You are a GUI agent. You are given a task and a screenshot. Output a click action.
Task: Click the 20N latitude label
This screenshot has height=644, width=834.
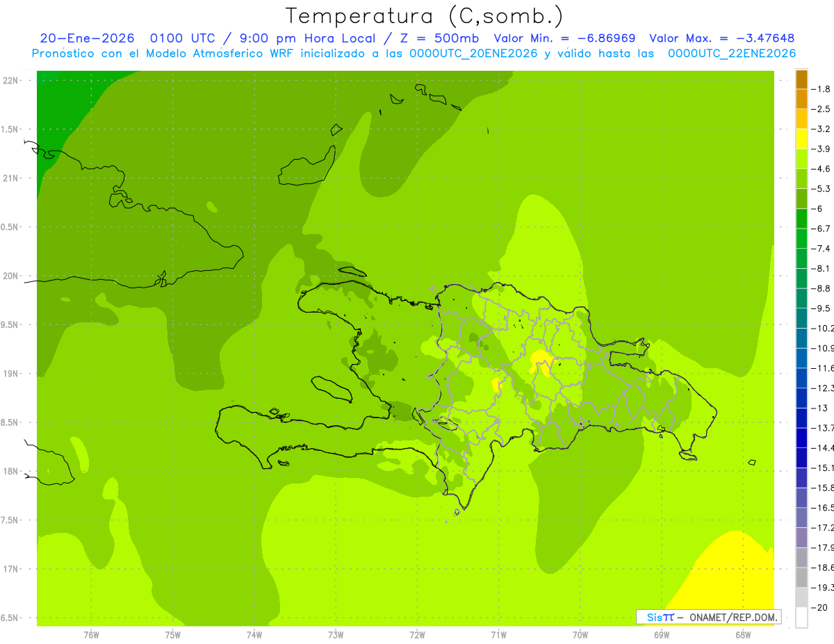click(10, 276)
